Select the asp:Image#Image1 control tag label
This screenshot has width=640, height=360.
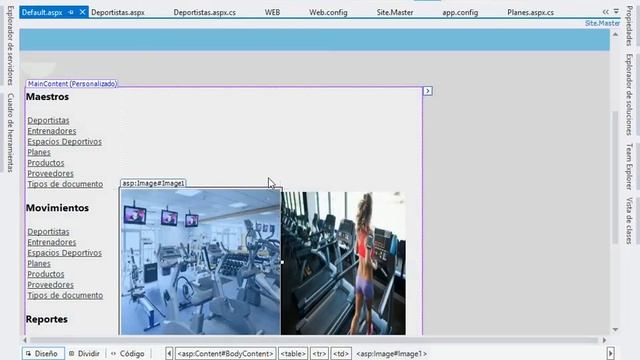pos(153,183)
